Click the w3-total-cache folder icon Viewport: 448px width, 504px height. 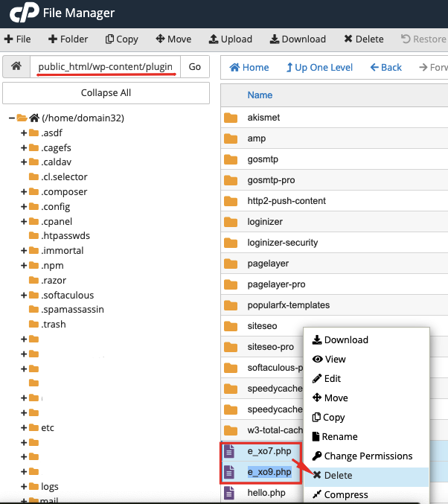tap(231, 430)
